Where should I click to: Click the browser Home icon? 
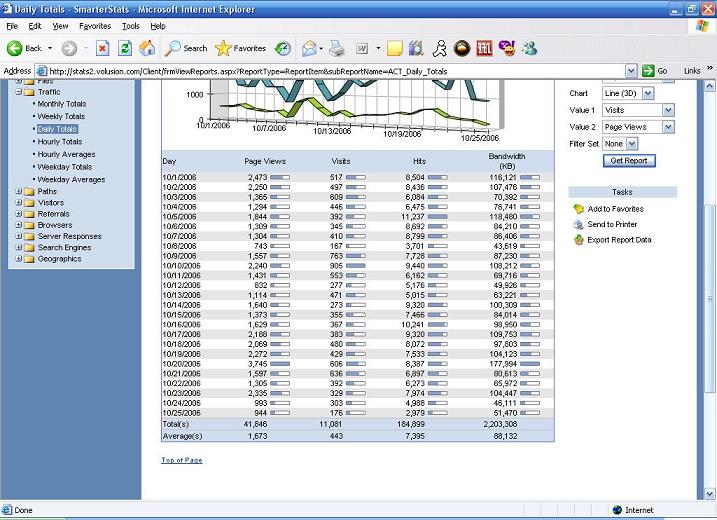147,48
